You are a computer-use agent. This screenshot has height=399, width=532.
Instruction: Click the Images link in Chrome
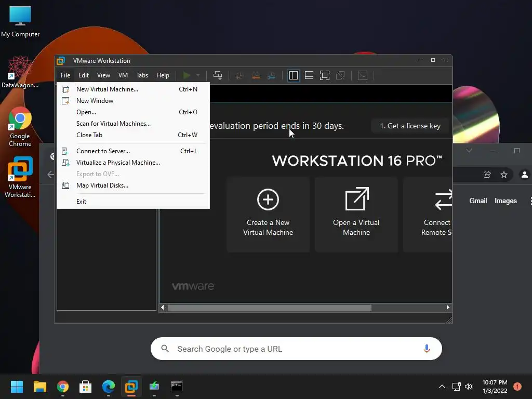coord(506,201)
